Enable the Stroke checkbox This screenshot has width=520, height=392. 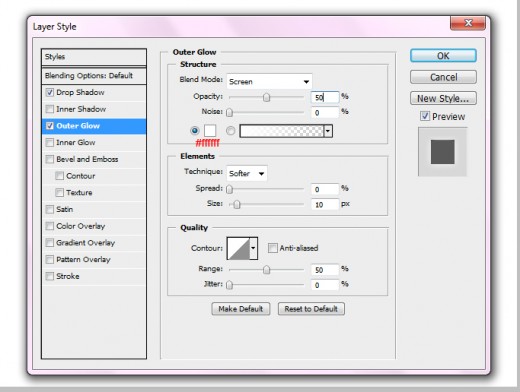point(50,276)
